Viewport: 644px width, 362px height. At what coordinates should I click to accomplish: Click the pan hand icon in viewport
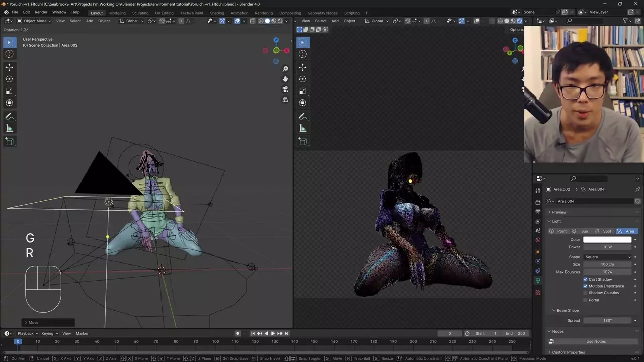click(x=285, y=79)
